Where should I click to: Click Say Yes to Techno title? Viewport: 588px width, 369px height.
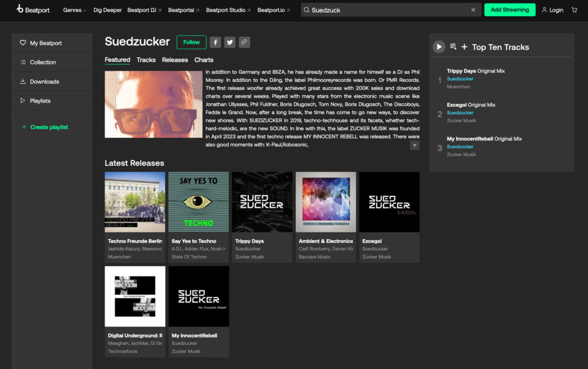[x=194, y=241]
